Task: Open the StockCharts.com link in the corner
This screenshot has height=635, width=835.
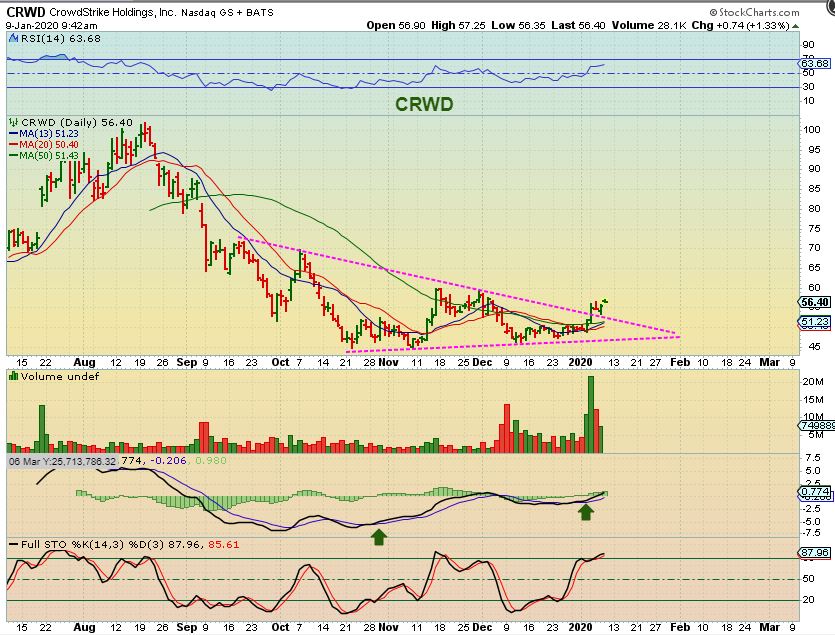Action: click(x=755, y=12)
